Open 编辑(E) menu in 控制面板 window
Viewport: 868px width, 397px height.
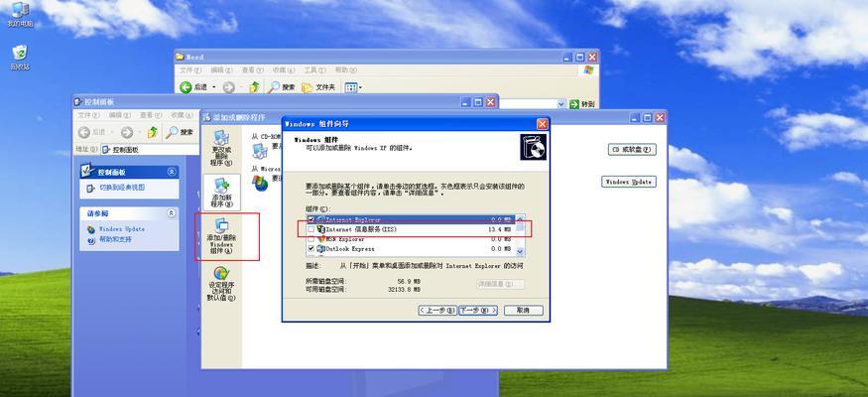tap(120, 115)
